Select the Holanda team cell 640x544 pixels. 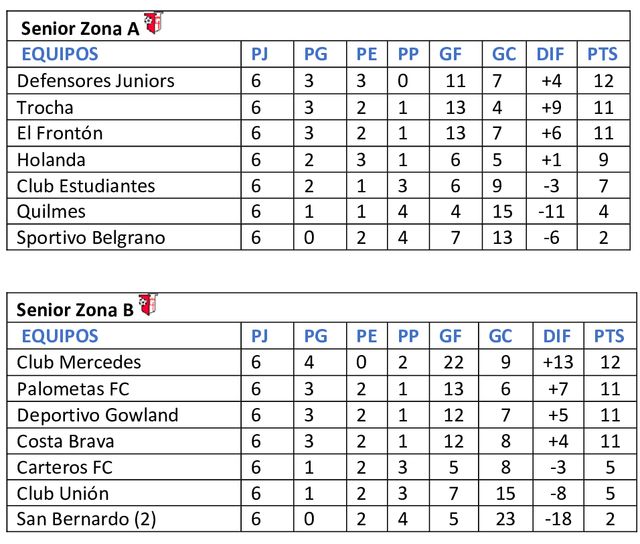[x=52, y=159]
